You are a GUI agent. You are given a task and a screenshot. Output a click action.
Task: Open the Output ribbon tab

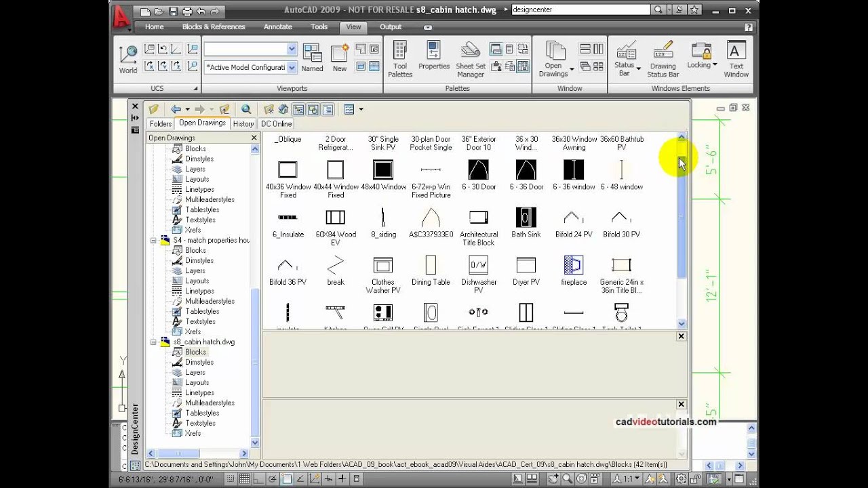click(391, 27)
